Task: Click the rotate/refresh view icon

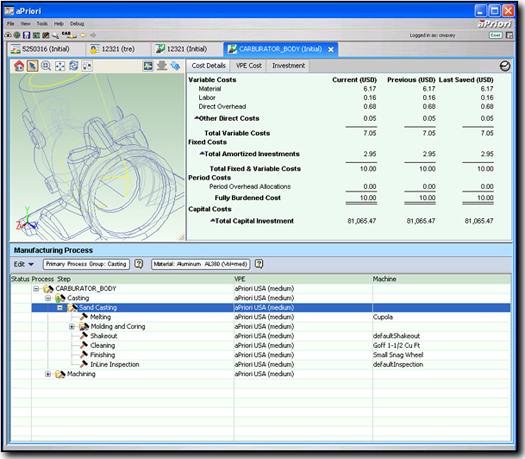Action: pos(74,66)
